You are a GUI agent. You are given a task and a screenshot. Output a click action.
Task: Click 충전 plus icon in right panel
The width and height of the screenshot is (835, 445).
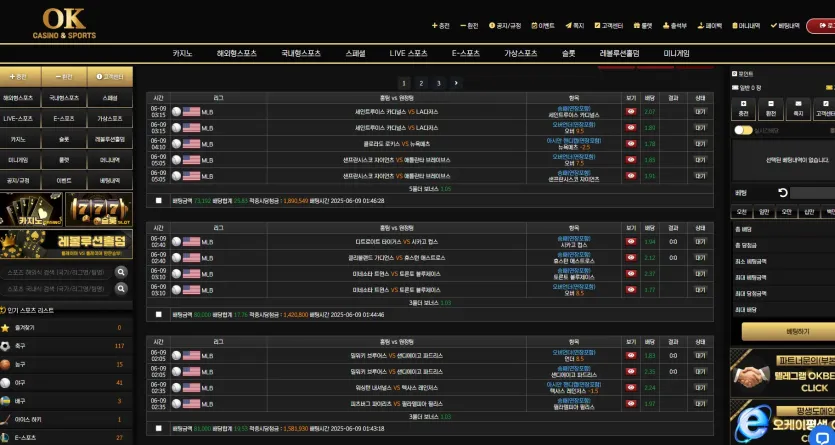[743, 109]
